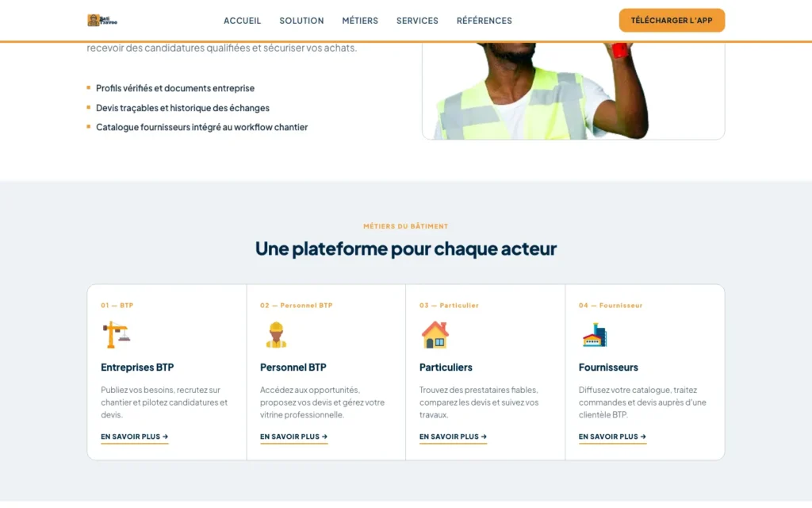Click description starting 'Accédez aux opportunités'
812x508 pixels.
coord(323,402)
